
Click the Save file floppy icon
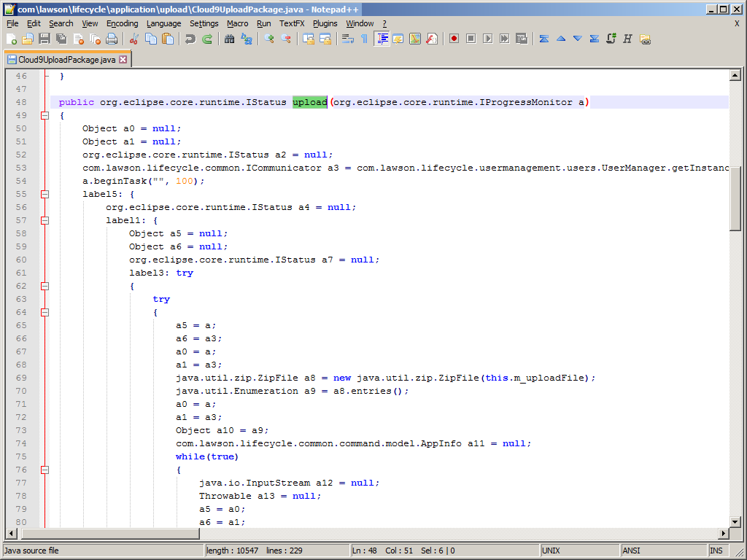(x=44, y=39)
